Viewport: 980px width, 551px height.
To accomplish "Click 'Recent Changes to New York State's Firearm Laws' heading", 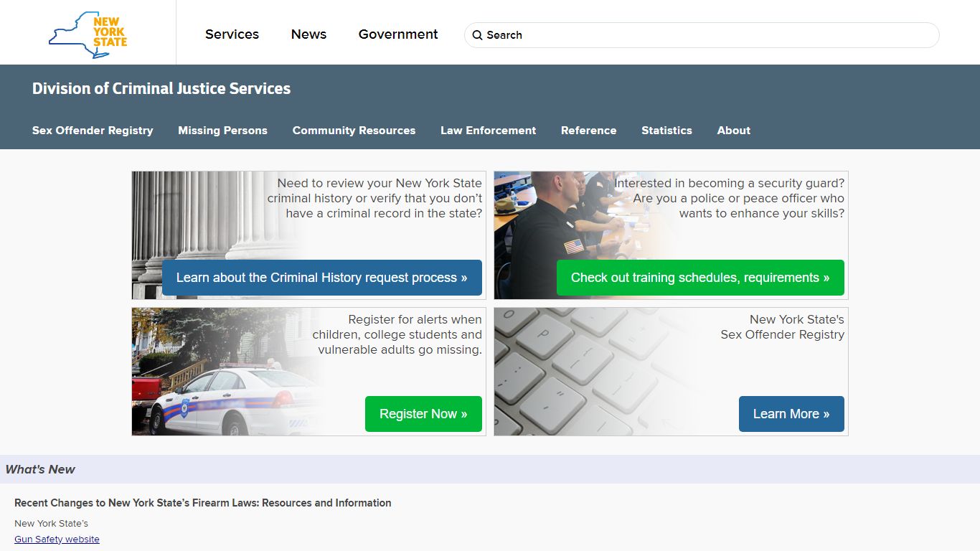I will coord(202,503).
